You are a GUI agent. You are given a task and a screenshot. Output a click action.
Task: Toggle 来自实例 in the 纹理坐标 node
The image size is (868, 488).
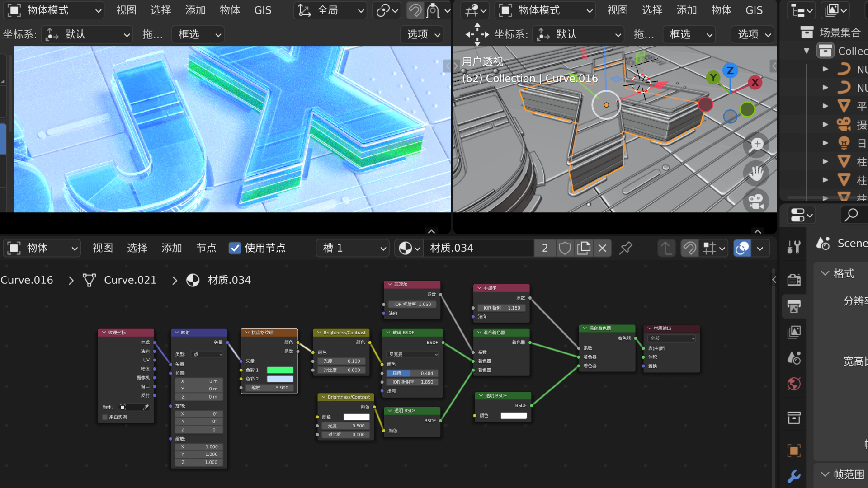tap(104, 417)
